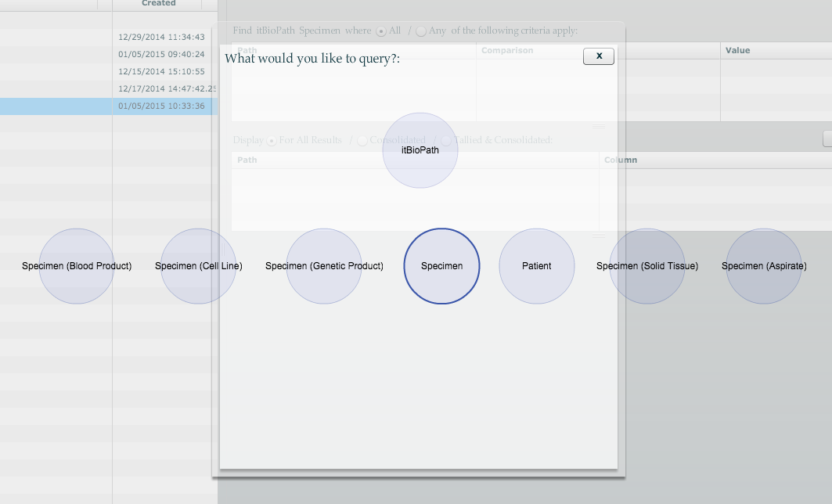832x504 pixels.
Task: Select the All criteria radio button
Action: coord(381,31)
